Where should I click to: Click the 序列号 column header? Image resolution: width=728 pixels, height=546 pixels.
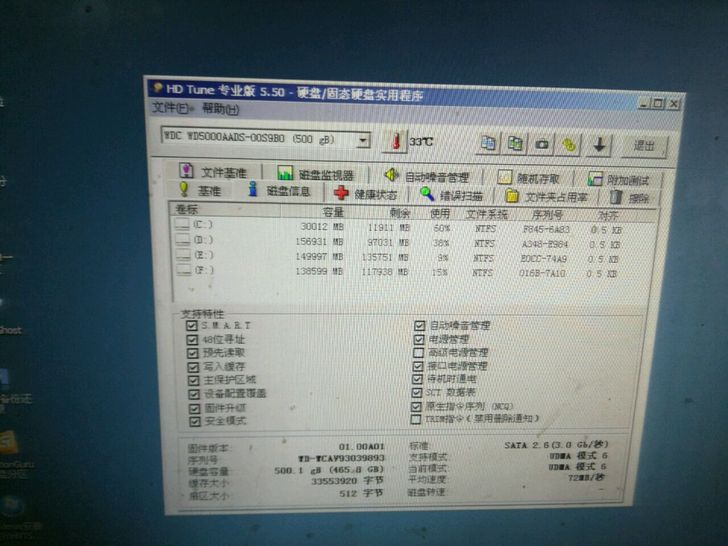tap(547, 215)
